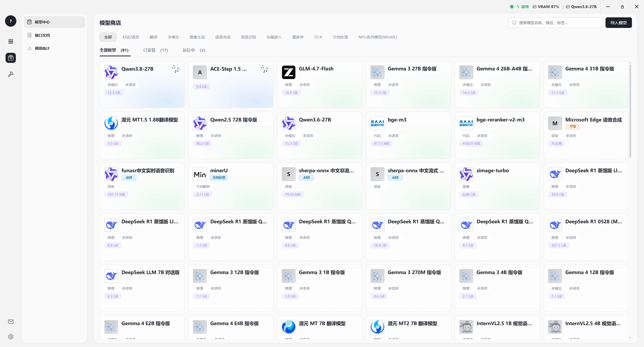Image resolution: width=644 pixels, height=347 pixels.
Task: Open 调用统计 in sidebar
Action: [x=54, y=48]
